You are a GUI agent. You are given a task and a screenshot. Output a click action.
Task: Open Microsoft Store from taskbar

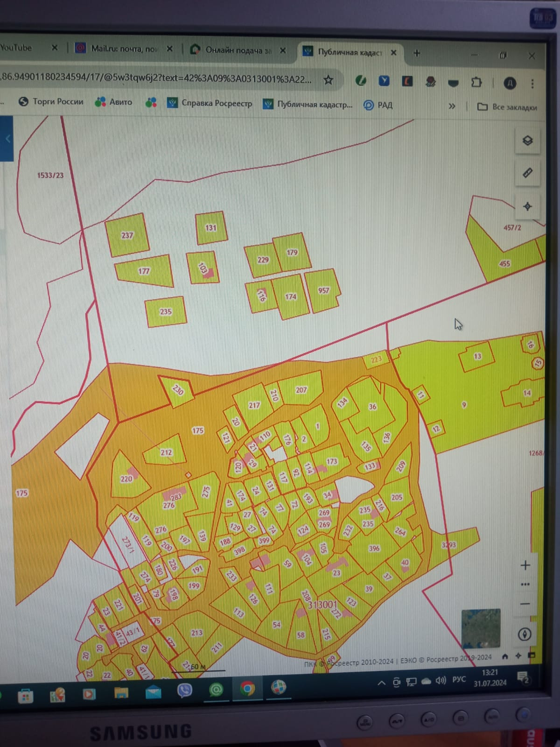(x=25, y=697)
